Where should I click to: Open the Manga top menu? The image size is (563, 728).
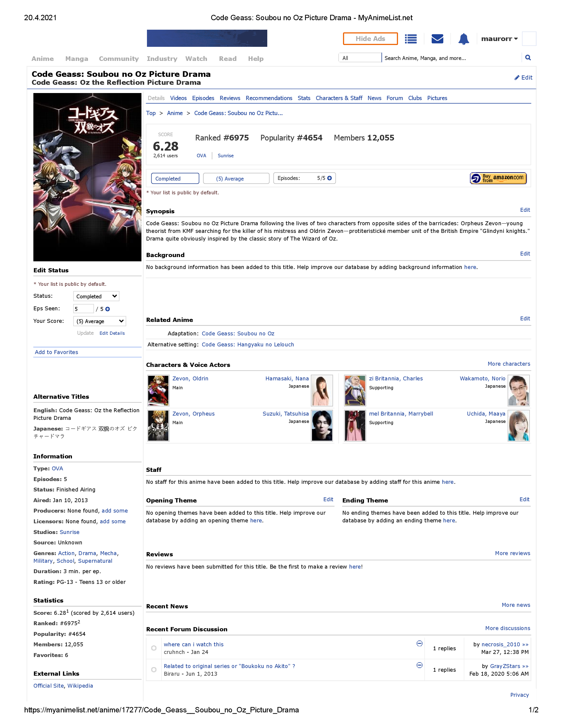coord(77,59)
